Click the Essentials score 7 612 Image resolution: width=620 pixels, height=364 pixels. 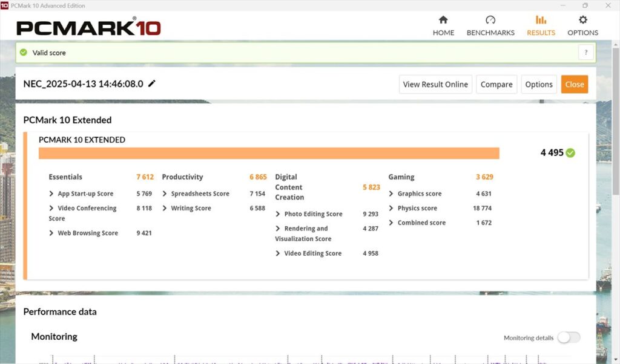145,177
